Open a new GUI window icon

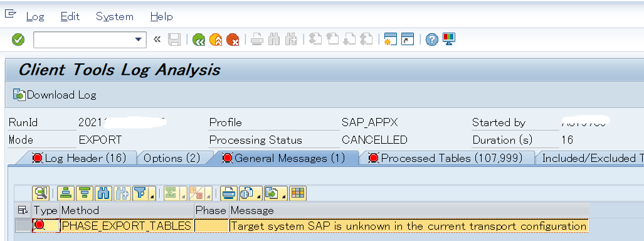point(390,40)
